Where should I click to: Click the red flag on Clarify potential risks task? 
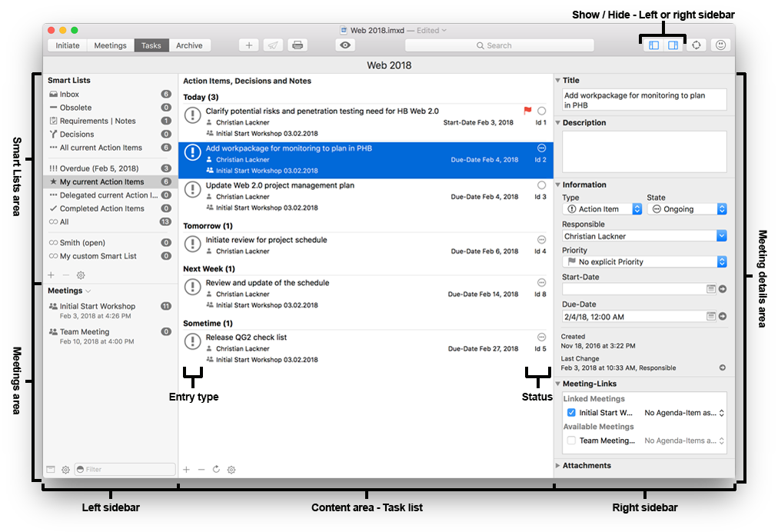tap(527, 111)
